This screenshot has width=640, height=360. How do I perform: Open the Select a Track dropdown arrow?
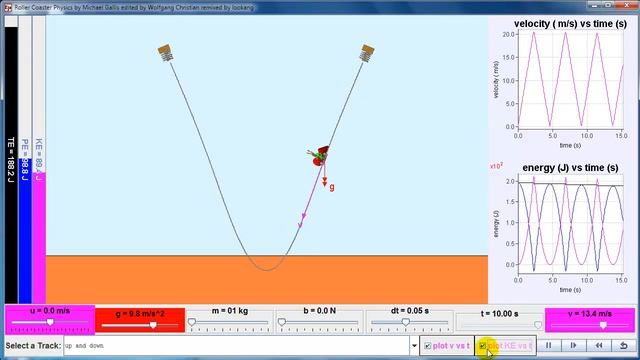coord(414,346)
